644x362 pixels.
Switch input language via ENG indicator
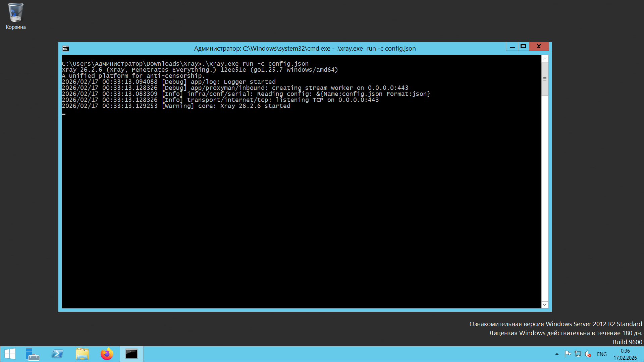click(x=602, y=354)
